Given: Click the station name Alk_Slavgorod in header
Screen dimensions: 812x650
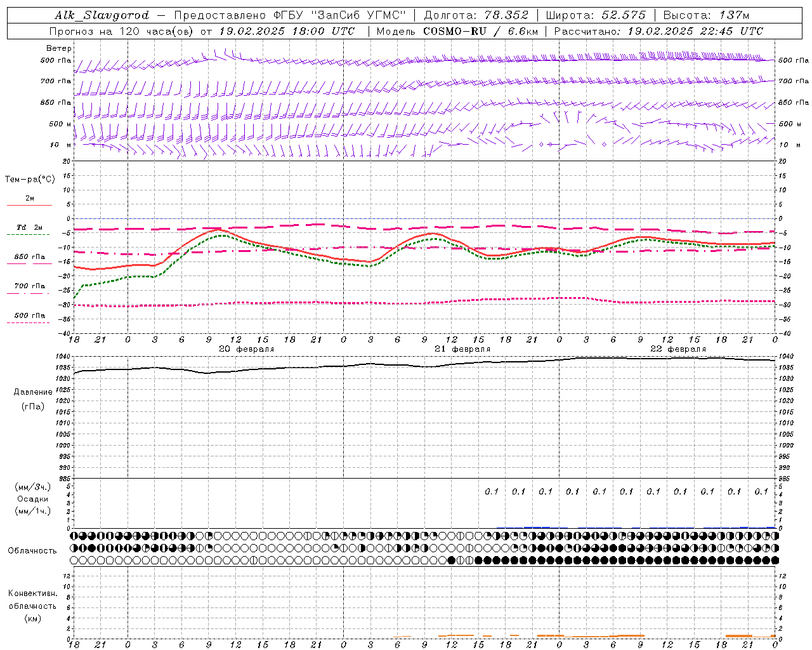Looking at the screenshot, I should [x=101, y=16].
